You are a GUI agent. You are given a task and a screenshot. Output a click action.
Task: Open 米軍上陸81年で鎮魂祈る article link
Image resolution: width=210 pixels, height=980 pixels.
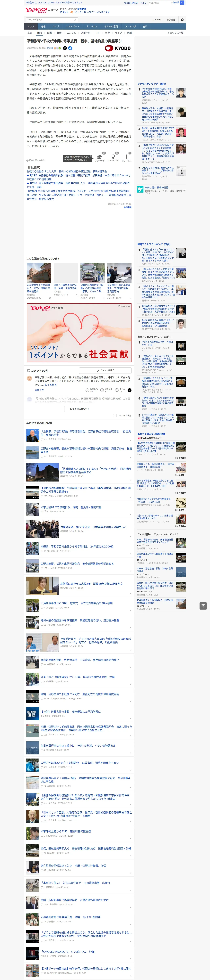click(x=71, y=507)
